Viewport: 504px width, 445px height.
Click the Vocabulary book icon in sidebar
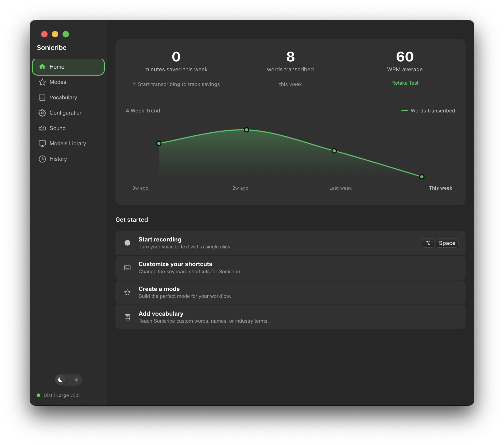[42, 97]
